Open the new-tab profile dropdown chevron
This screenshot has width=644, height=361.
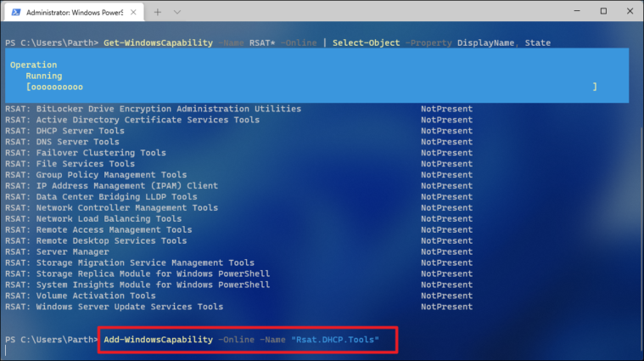(x=177, y=13)
